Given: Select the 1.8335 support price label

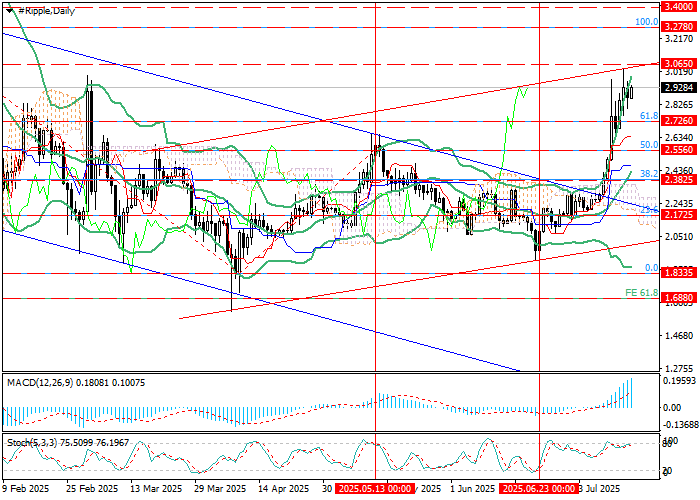Looking at the screenshot, I should 678,272.
